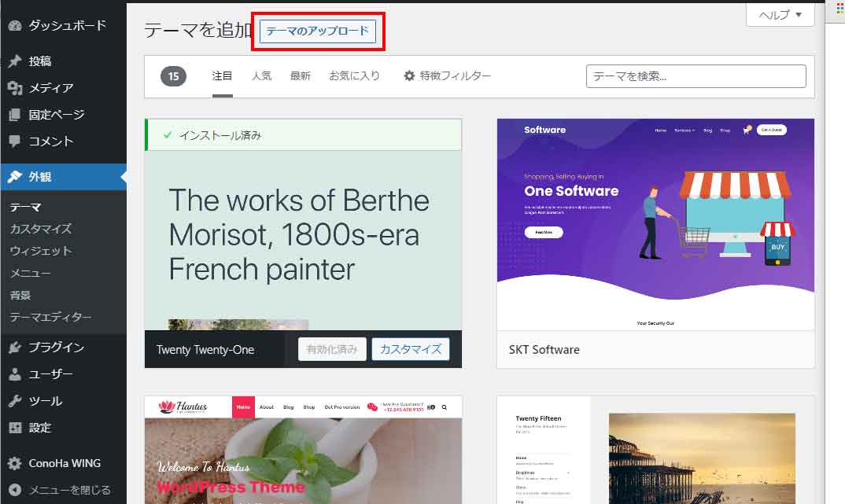Screen dimensions: 845x504
Task: Click the wrench icon beside ツール
Action: pyautogui.click(x=15, y=401)
